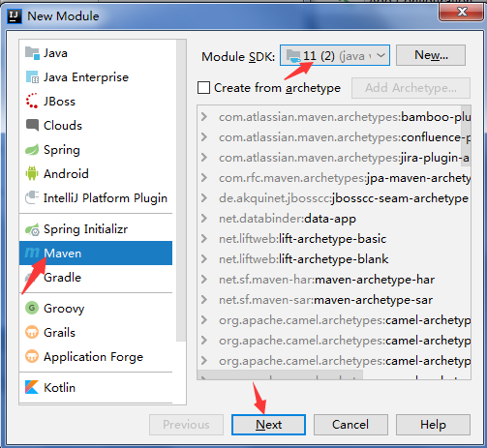The height and width of the screenshot is (448, 487).
Task: Select Android module type
Action: tap(96, 173)
